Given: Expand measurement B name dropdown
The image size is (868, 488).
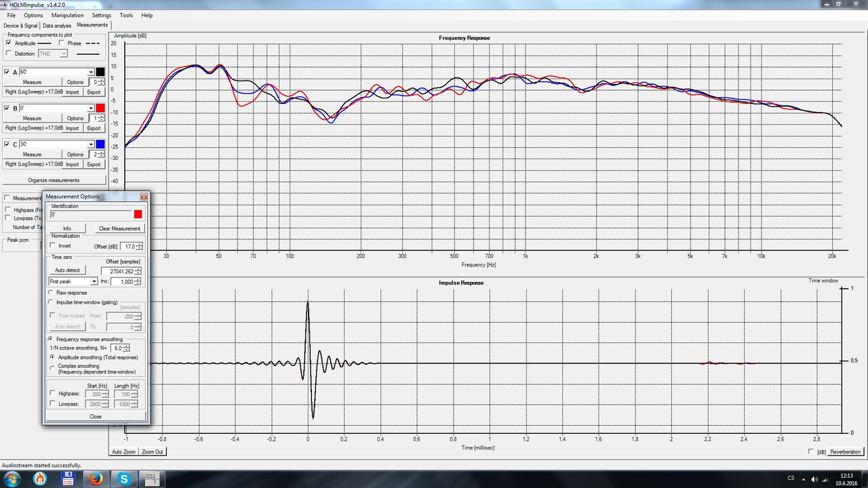Looking at the screenshot, I should point(91,108).
